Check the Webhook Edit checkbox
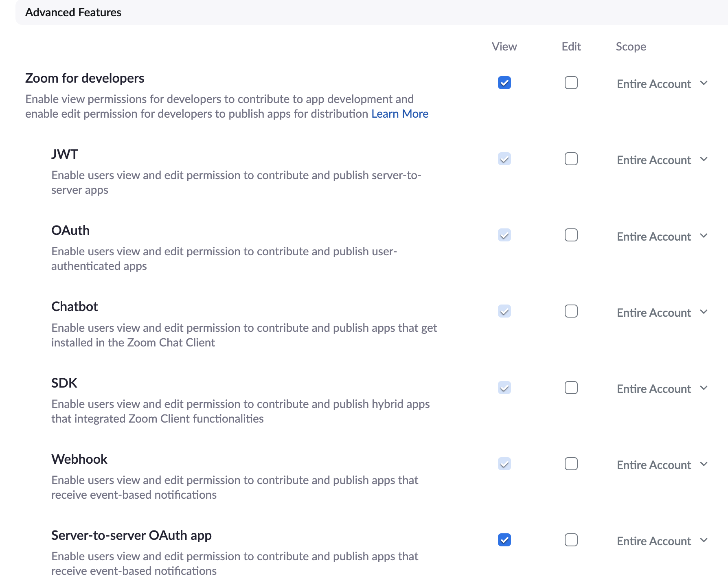Screen dimensions: 728x583 pyautogui.click(x=571, y=464)
